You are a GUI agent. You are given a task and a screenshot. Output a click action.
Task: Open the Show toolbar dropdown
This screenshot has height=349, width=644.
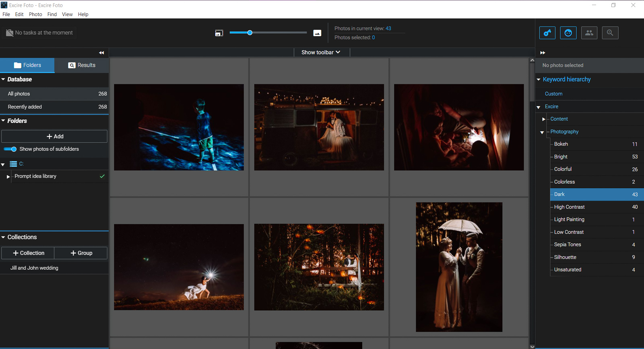[321, 52]
